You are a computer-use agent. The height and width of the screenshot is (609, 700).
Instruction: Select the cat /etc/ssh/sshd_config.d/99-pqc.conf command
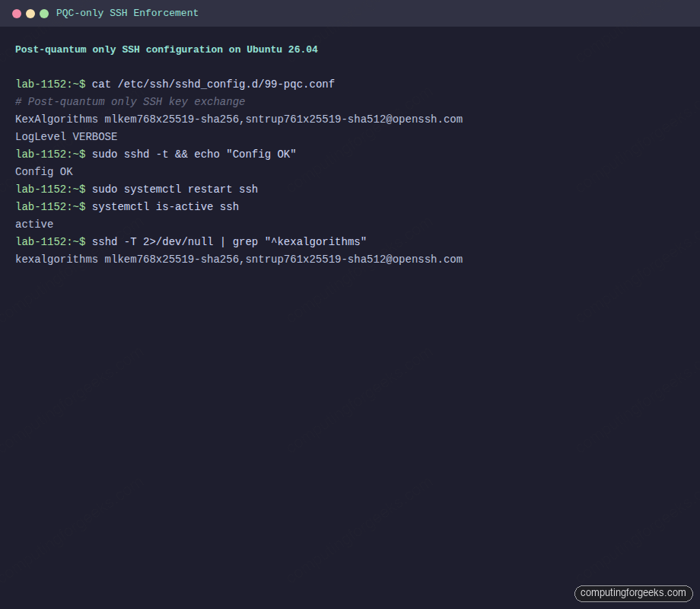click(x=213, y=84)
